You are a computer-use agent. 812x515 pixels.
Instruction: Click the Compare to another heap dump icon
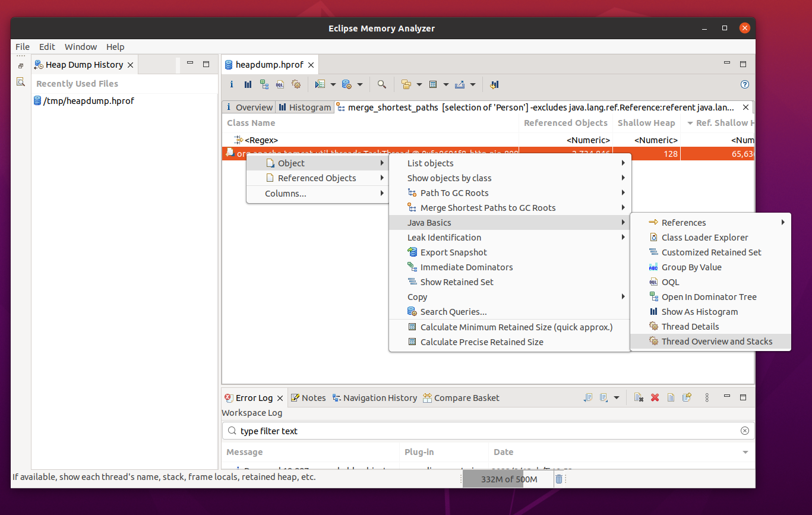point(494,84)
